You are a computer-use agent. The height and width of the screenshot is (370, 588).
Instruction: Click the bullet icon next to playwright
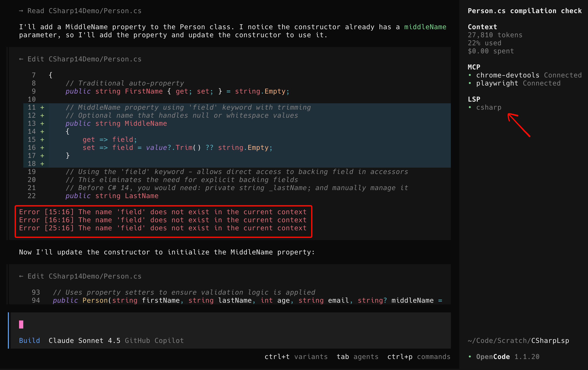click(x=470, y=83)
